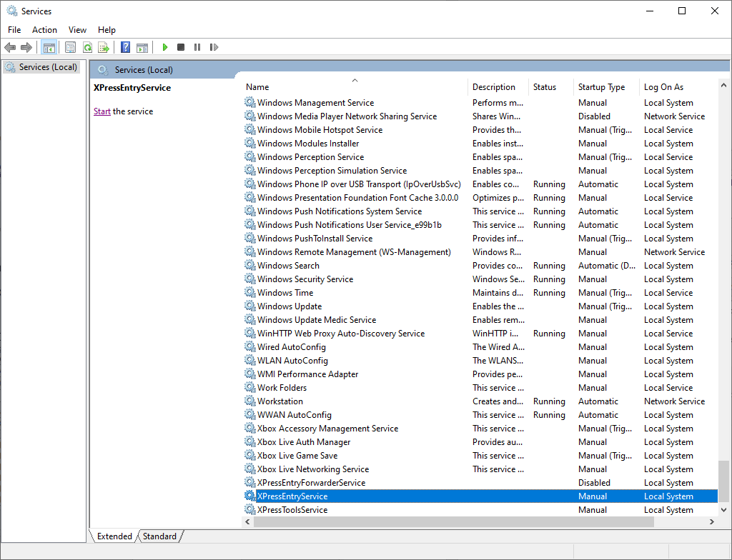
Task: Select Windows Media Player Network Sharing Service
Action: click(x=480, y=116)
